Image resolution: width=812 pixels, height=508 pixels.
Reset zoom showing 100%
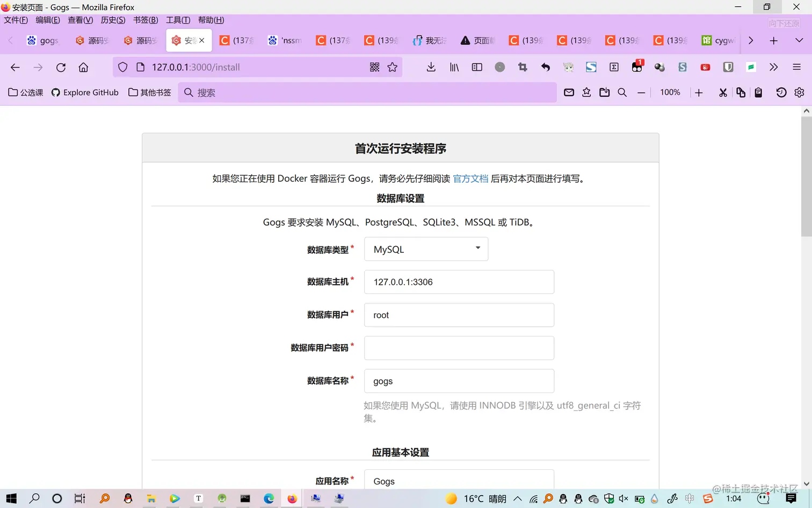[670, 92]
